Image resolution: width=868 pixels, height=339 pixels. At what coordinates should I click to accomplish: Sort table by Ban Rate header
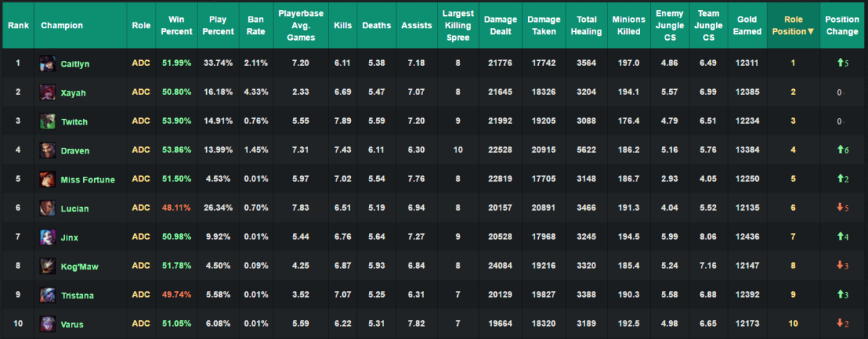256,25
